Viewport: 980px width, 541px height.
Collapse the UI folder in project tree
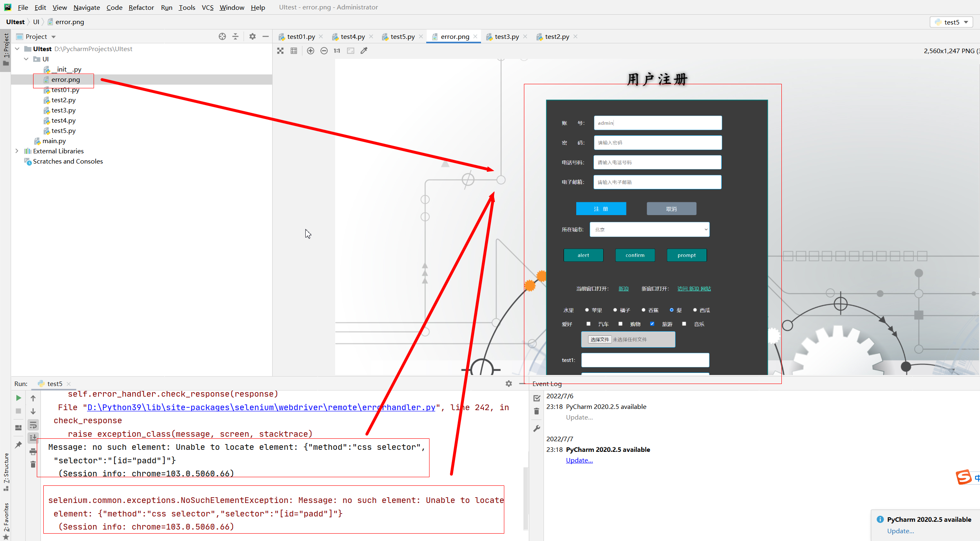pos(26,59)
